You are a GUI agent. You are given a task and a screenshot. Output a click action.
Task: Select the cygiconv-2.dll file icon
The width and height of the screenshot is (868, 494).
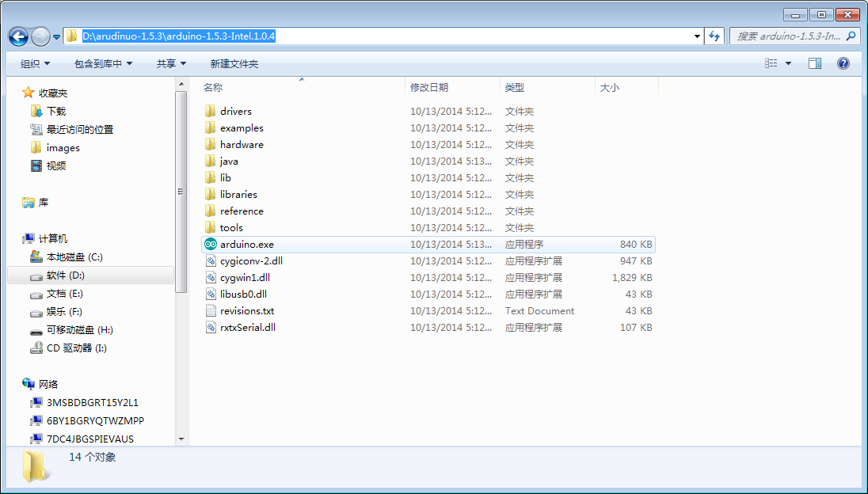211,260
